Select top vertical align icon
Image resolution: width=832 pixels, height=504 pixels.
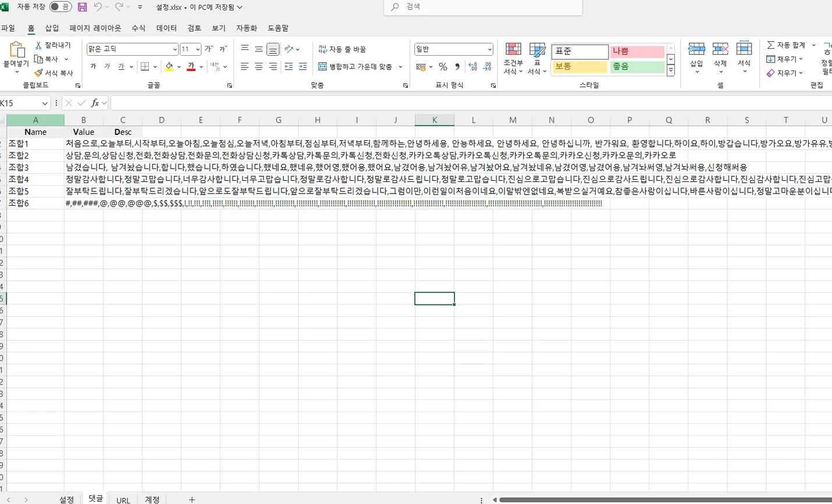point(245,49)
